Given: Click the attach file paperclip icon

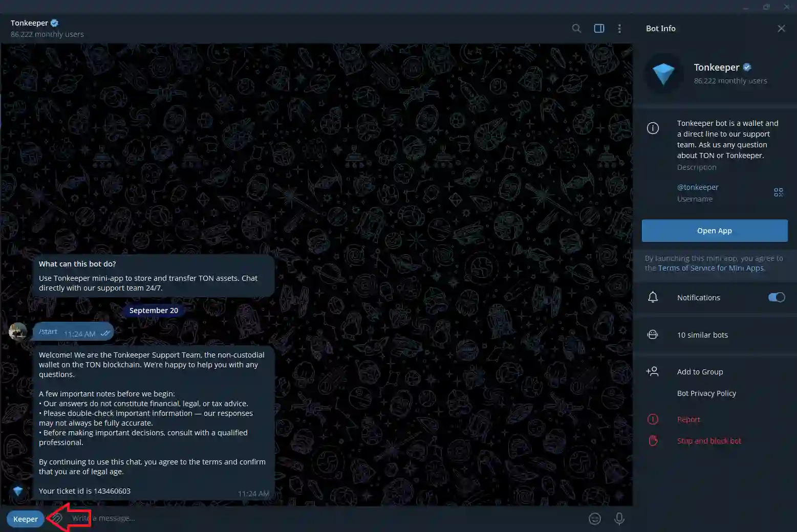Looking at the screenshot, I should coord(57,518).
